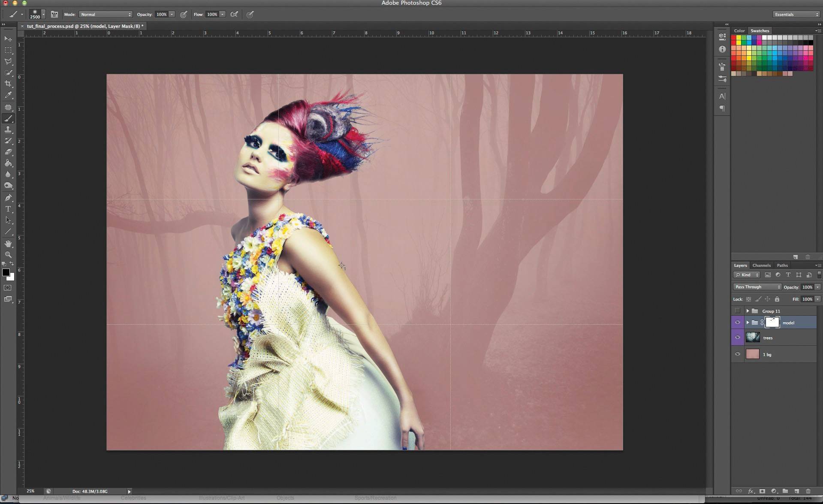
Task: Select the Crop tool
Action: tap(8, 84)
